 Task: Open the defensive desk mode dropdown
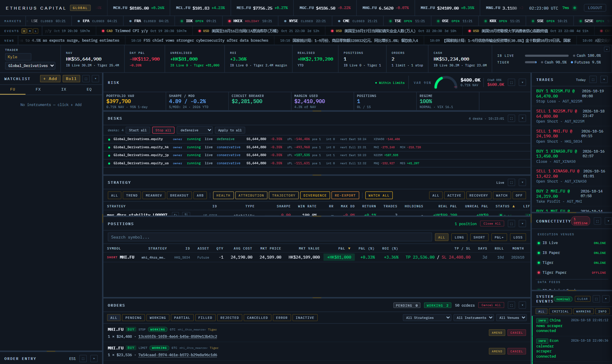click(195, 130)
